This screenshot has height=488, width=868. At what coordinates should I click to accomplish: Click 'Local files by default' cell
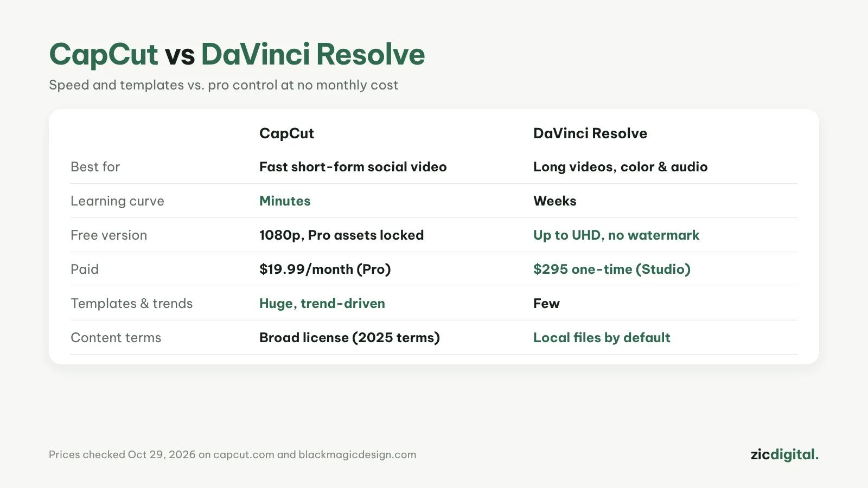pos(602,338)
